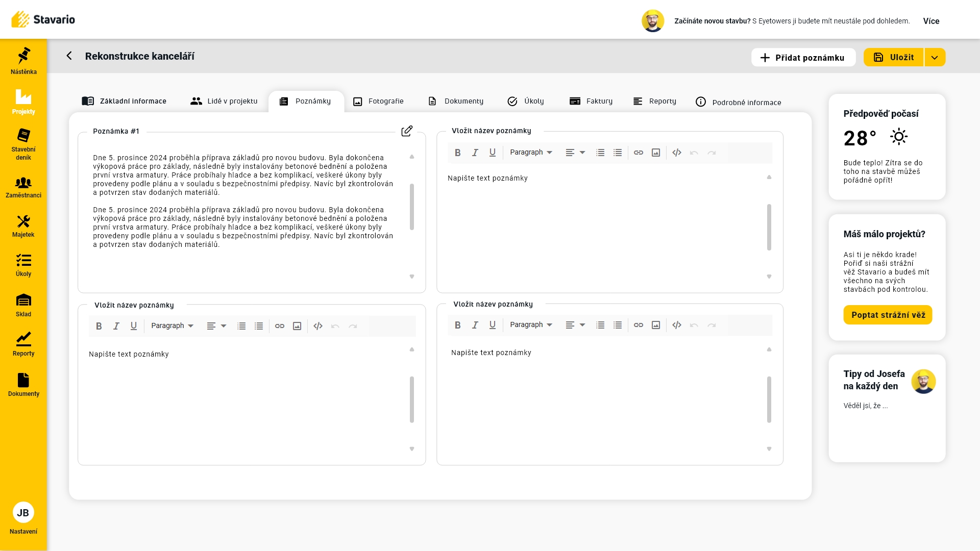Open text alignment dropdown in bottom-left note
The image size is (980, 551).
point(216,326)
